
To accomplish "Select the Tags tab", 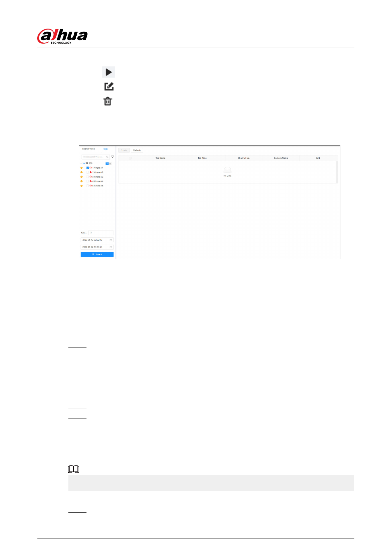I will pyautogui.click(x=105, y=149).
